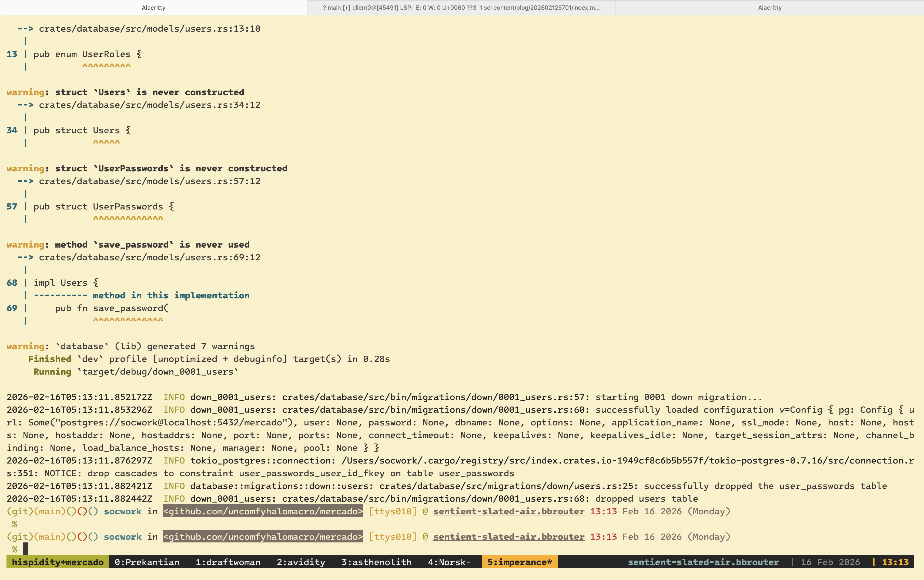The image size is (924, 580).
Task: Select the leftmost Alacritty tab
Action: coord(153,7)
